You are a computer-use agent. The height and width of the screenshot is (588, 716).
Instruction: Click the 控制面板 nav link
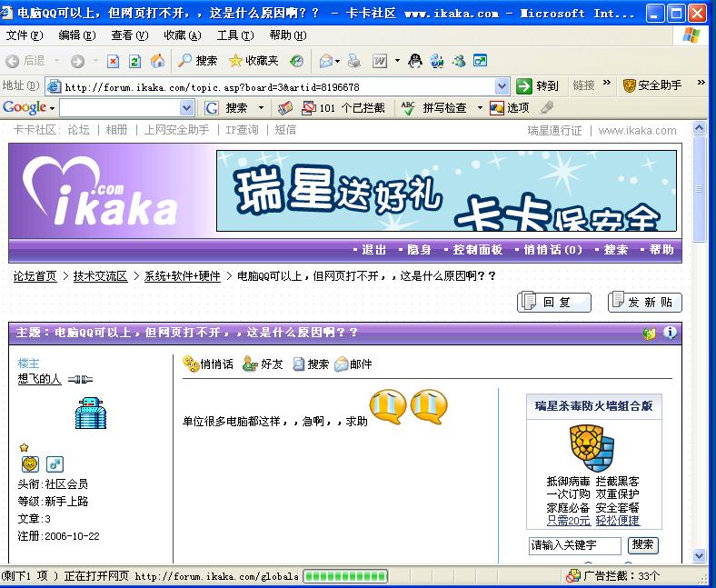[x=477, y=249]
